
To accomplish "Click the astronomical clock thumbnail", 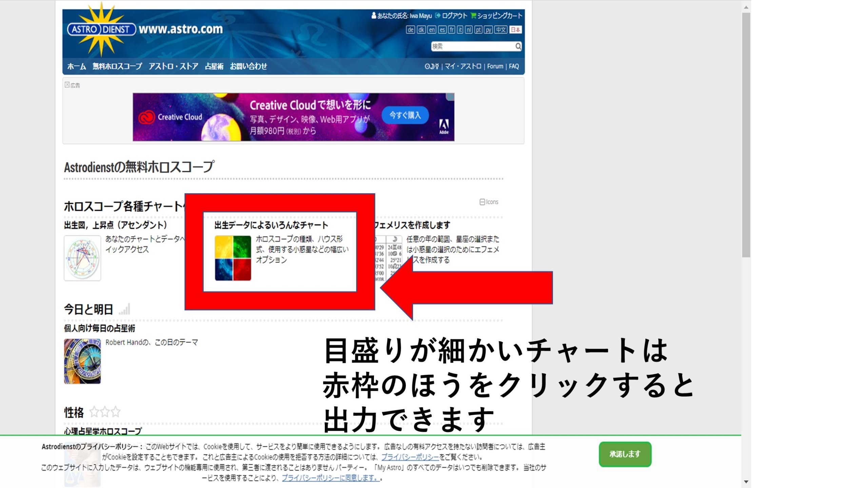I will pyautogui.click(x=82, y=361).
